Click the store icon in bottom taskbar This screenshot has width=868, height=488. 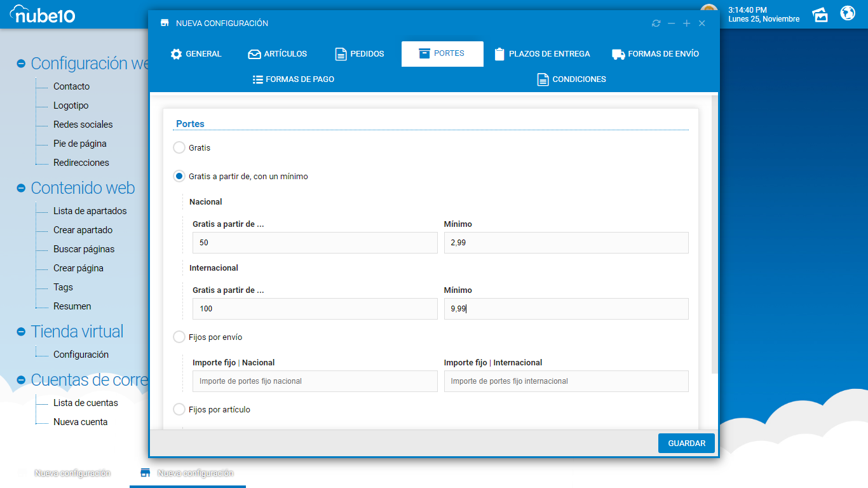coord(146,473)
